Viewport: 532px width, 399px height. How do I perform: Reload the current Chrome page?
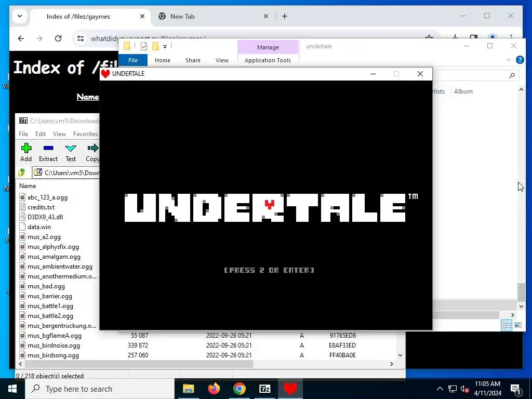point(58,38)
